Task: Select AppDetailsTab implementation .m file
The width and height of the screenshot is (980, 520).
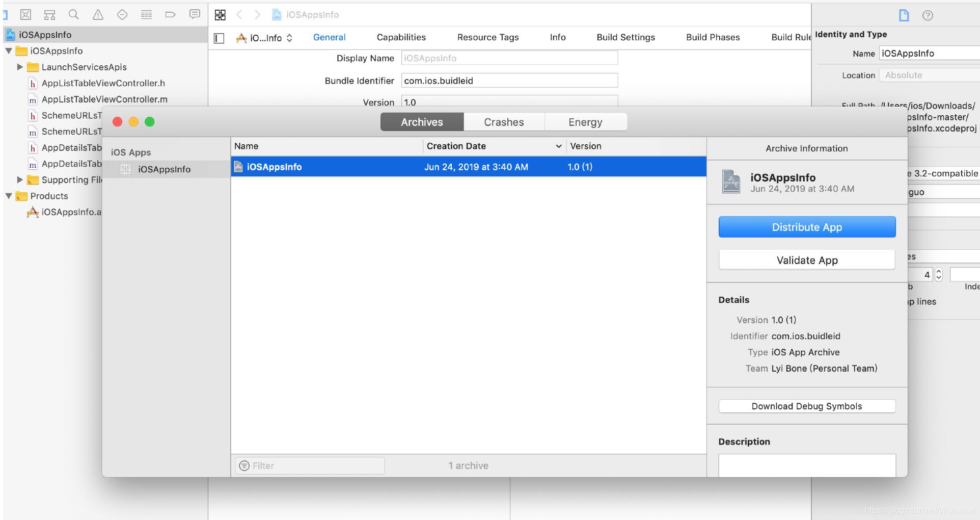Action: pos(65,164)
